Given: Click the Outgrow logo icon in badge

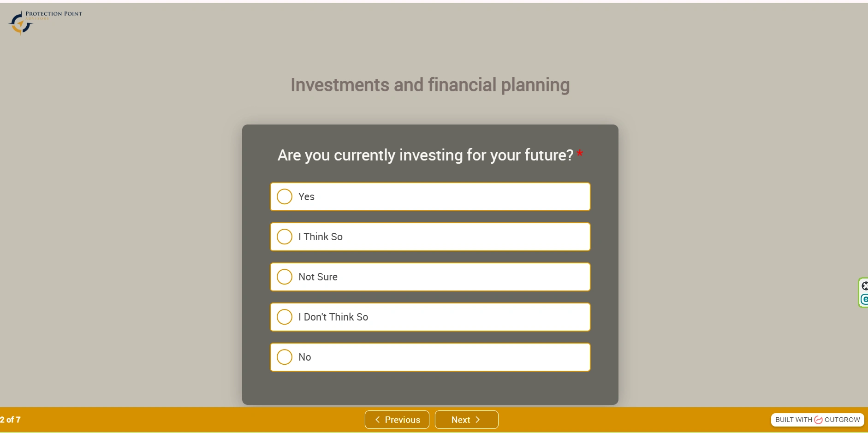Looking at the screenshot, I should 818,420.
